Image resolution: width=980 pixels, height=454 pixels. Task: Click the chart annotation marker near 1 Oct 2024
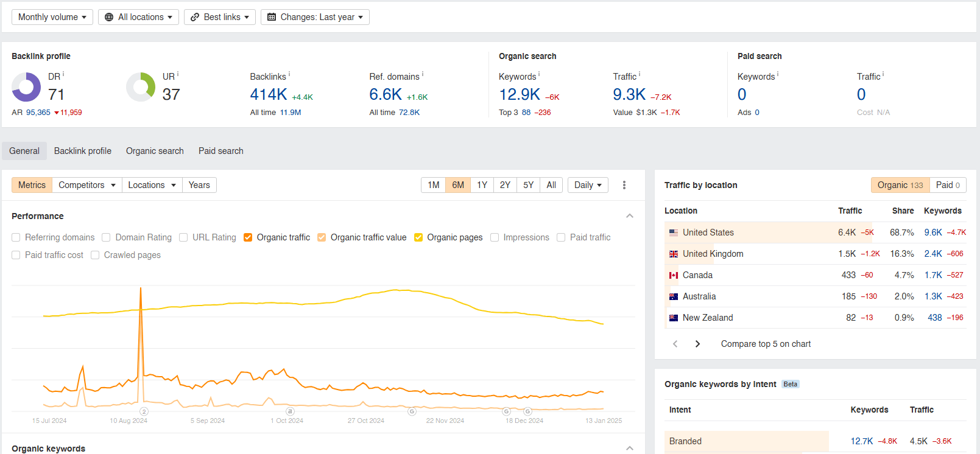[x=291, y=411]
